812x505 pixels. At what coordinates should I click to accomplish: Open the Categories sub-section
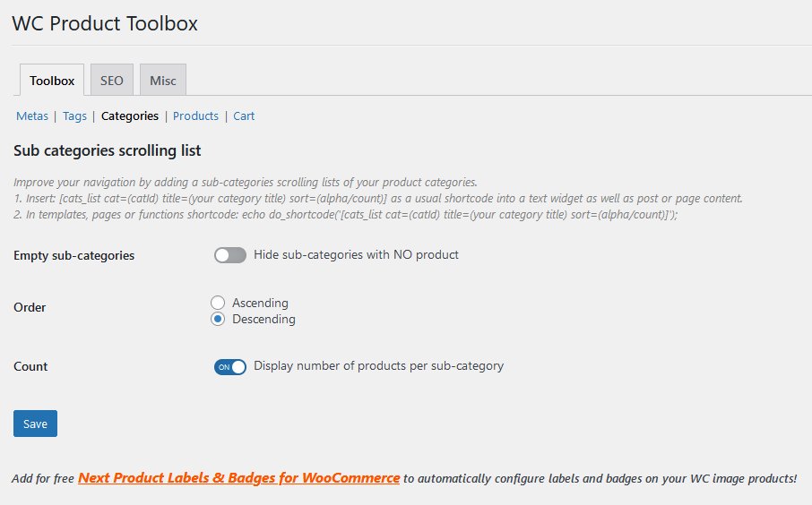pos(130,116)
